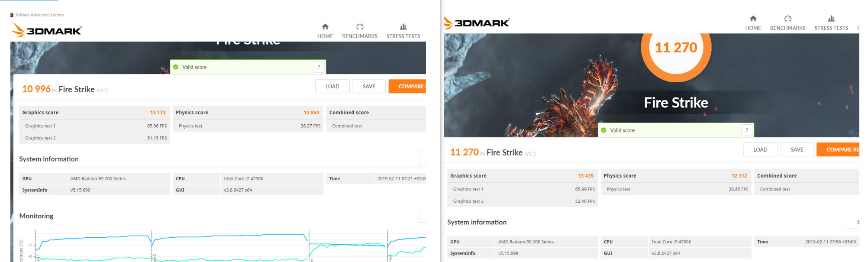Click the Home house icon in left 3DMark window
This screenshot has height=262, width=868.
tap(325, 27)
